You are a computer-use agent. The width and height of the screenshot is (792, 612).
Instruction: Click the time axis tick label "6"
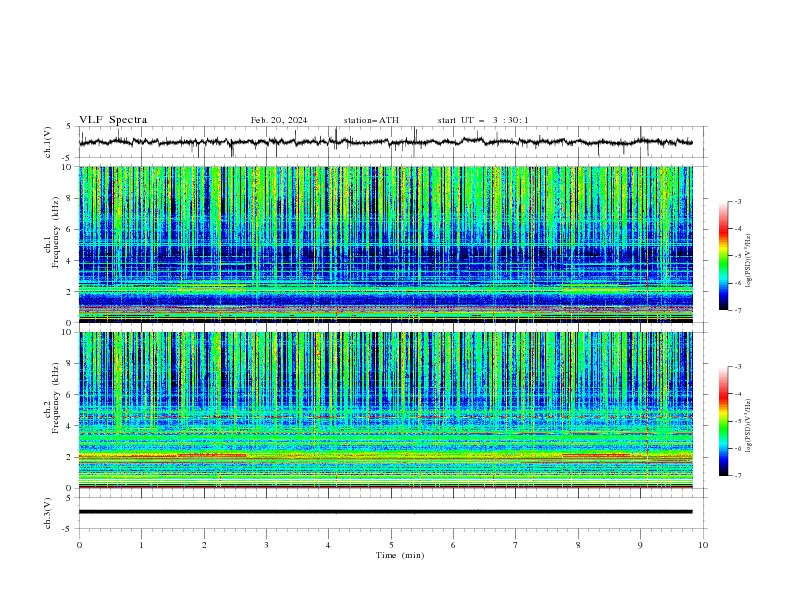[x=453, y=545]
